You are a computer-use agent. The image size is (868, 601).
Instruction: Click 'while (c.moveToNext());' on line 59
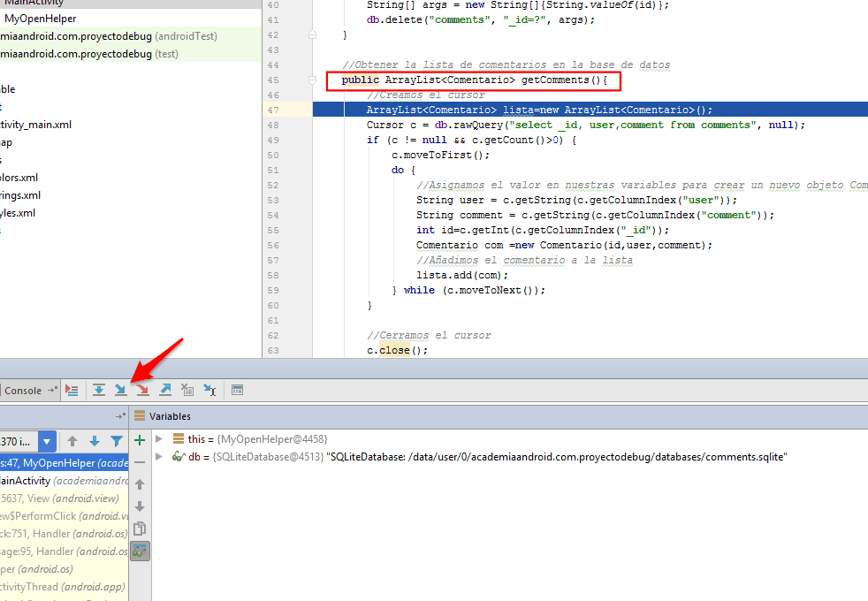475,290
